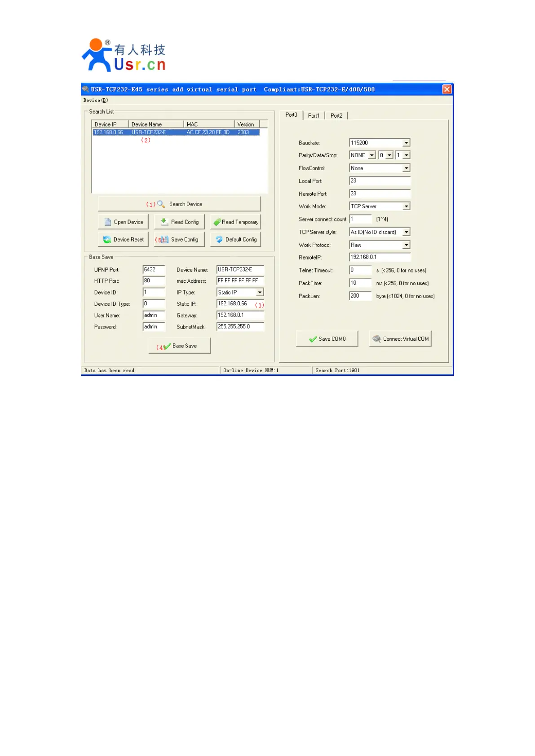Open the Stop bits 1 dropdown

(x=407, y=155)
